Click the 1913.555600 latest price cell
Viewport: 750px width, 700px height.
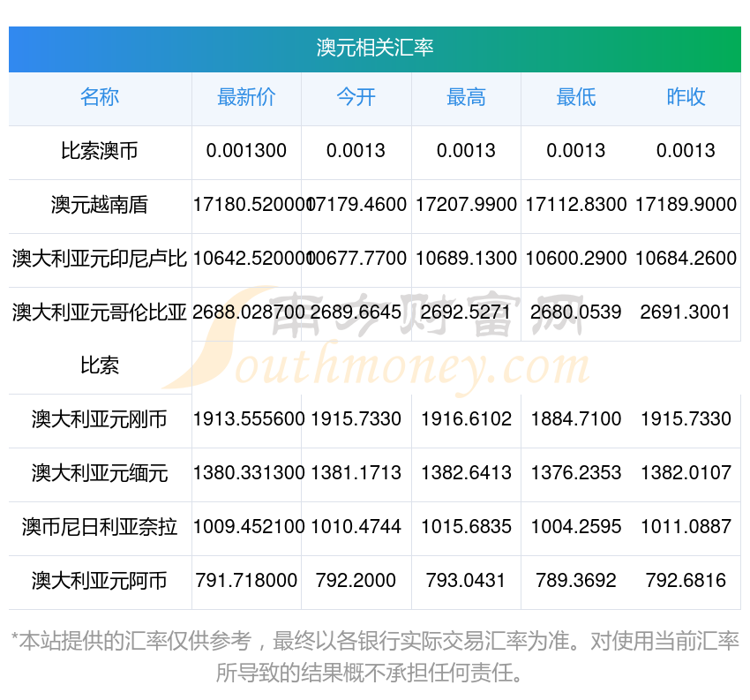(x=248, y=419)
